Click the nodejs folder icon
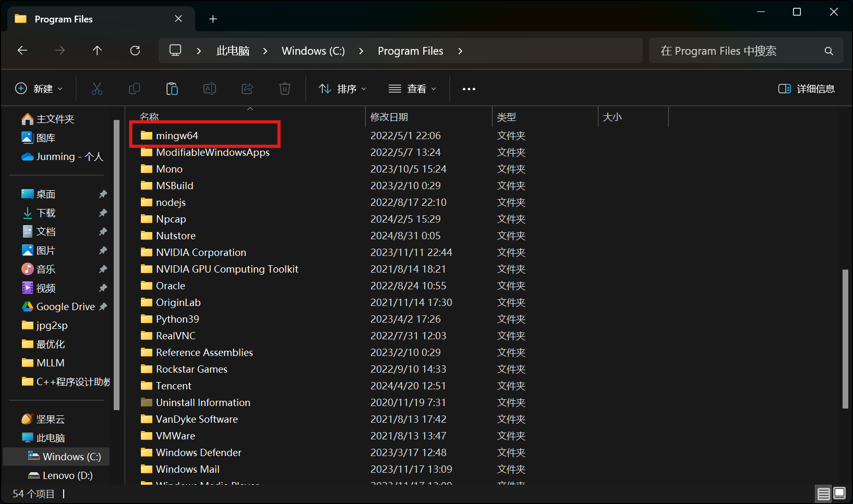 147,202
